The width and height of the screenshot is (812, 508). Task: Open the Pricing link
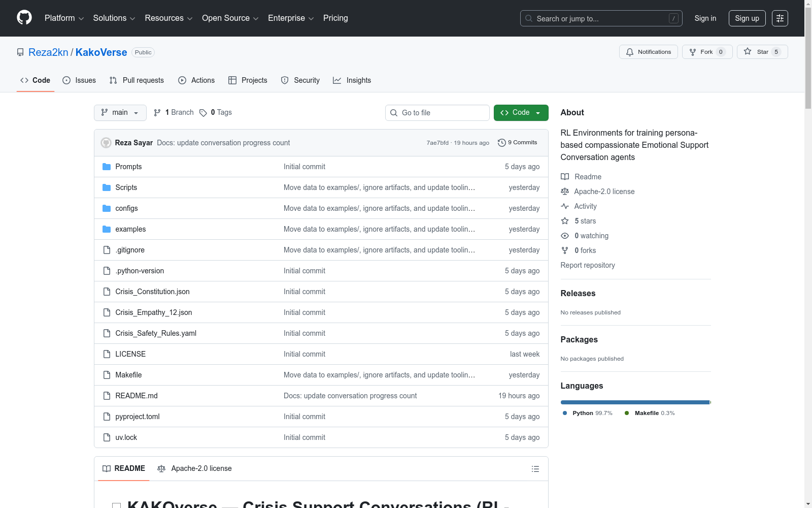coord(335,18)
